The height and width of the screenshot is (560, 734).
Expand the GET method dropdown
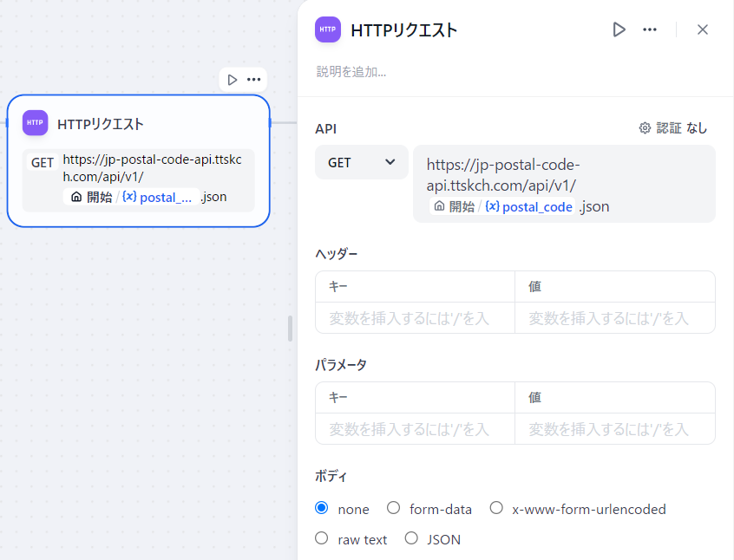point(362,162)
